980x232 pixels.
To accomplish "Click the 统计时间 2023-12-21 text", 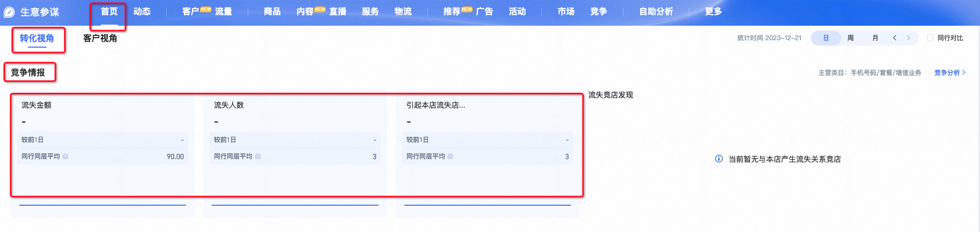I will pos(769,38).
